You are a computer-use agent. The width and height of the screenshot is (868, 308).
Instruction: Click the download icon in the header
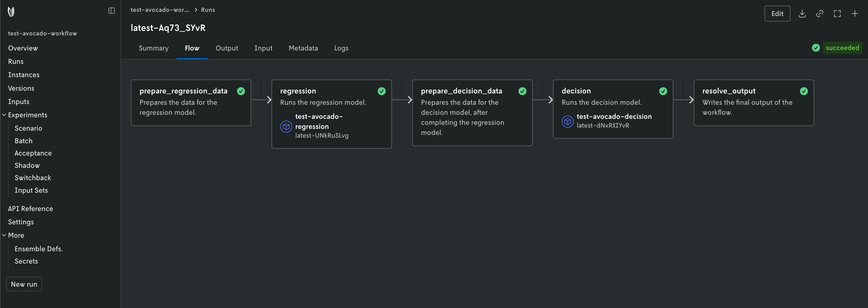802,14
